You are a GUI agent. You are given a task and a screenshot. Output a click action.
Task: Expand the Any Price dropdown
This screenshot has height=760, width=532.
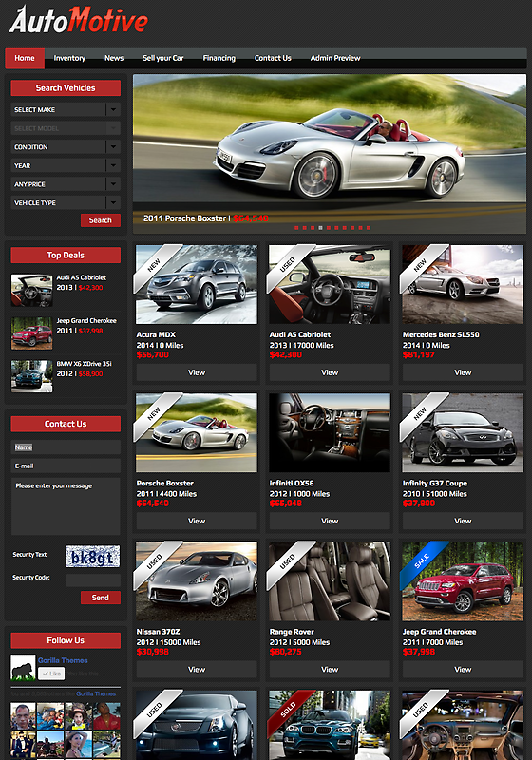click(66, 184)
